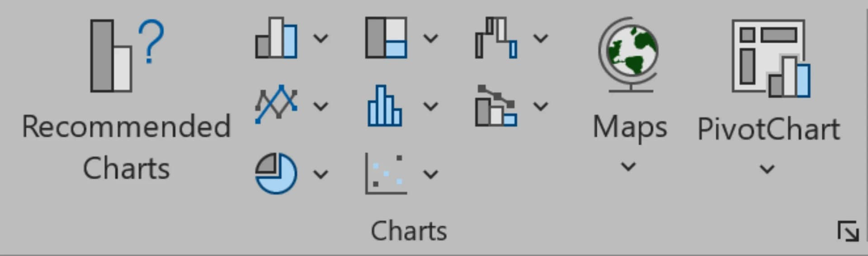This screenshot has height=256, width=868.
Task: Click the Maps globe icon
Action: pyautogui.click(x=629, y=54)
